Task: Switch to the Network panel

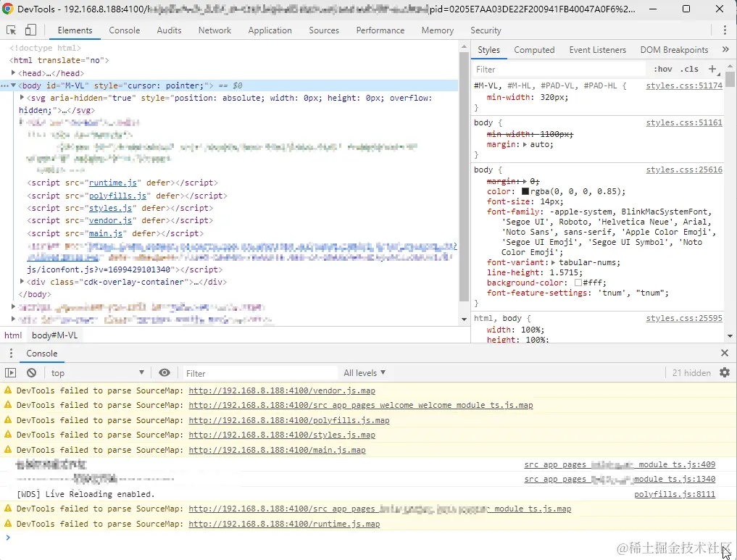Action: tap(215, 30)
